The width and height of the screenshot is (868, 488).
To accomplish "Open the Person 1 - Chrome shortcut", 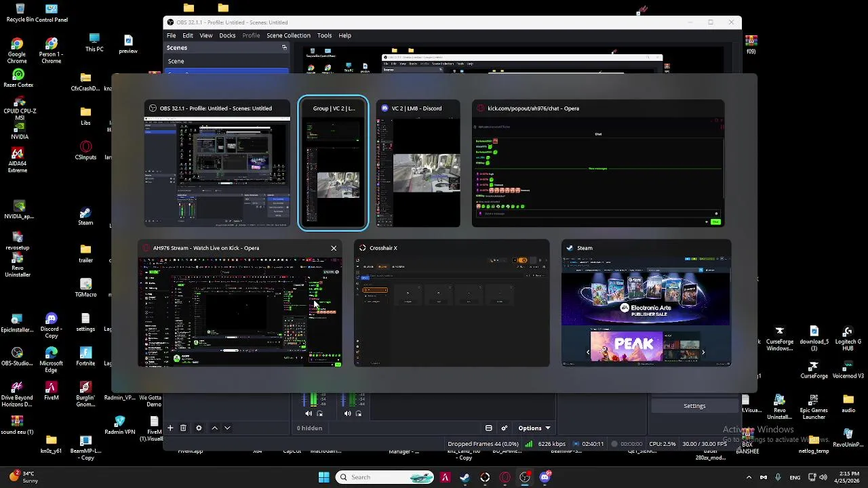I will (x=52, y=52).
